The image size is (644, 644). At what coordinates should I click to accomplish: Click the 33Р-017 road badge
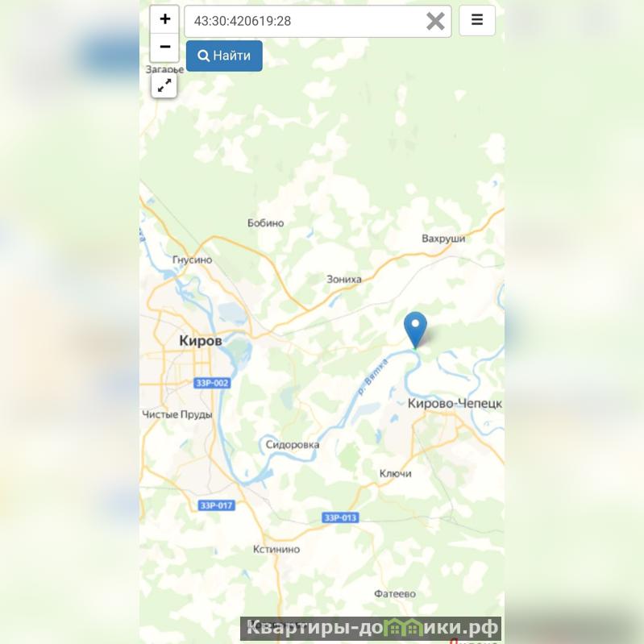coord(217,505)
